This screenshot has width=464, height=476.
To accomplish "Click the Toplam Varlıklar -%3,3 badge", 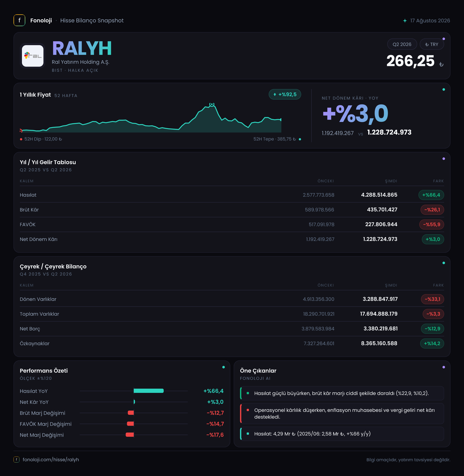I will 433,314.
